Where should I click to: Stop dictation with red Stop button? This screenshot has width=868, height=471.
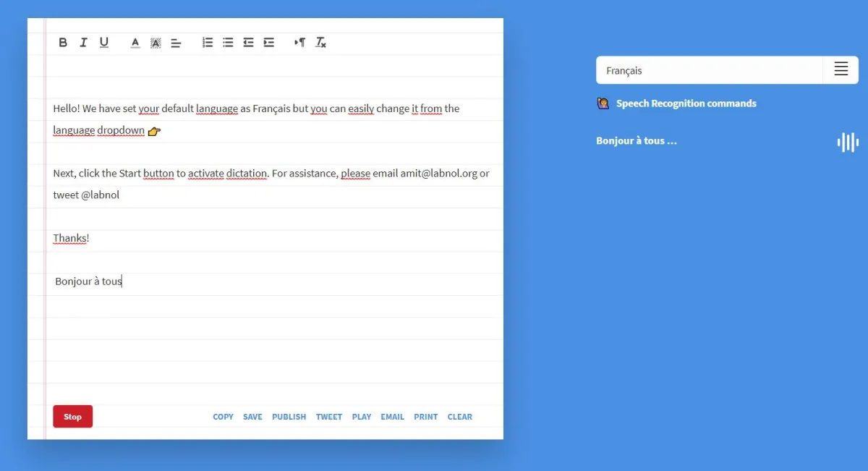[x=72, y=417]
